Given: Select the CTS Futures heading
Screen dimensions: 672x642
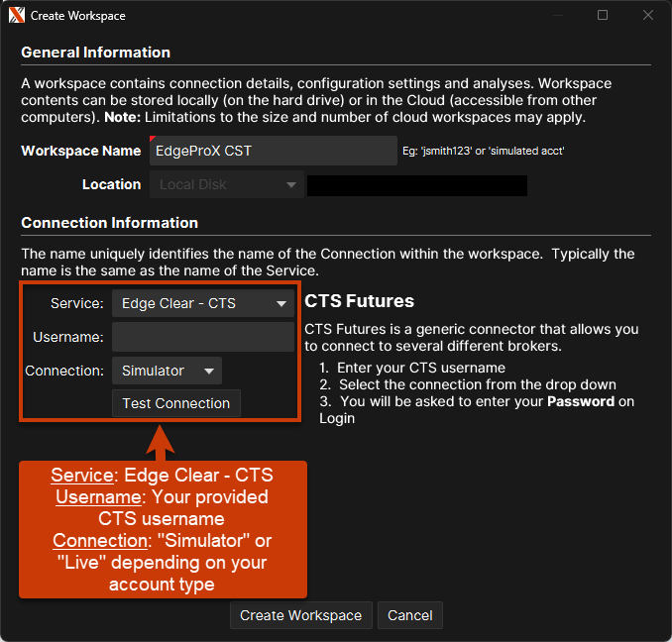Looking at the screenshot, I should click(x=359, y=301).
